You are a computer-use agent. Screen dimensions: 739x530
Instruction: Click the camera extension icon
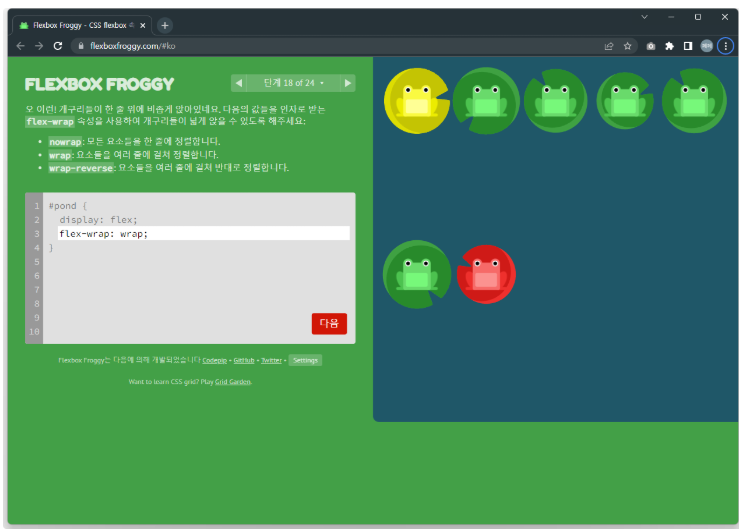[651, 46]
